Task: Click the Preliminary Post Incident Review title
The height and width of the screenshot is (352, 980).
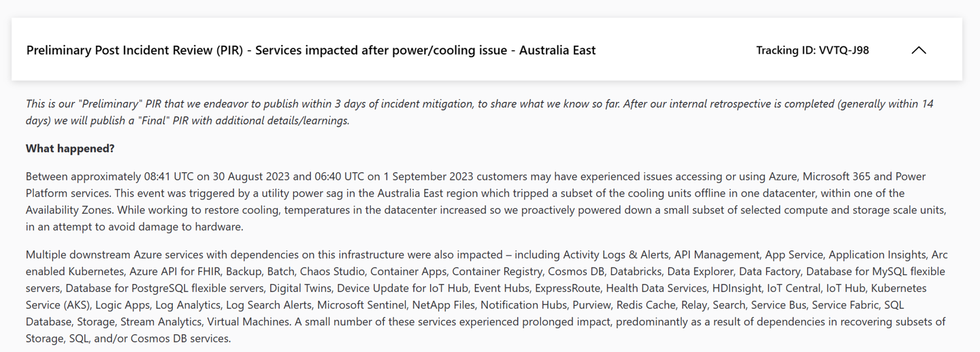Action: click(311, 50)
